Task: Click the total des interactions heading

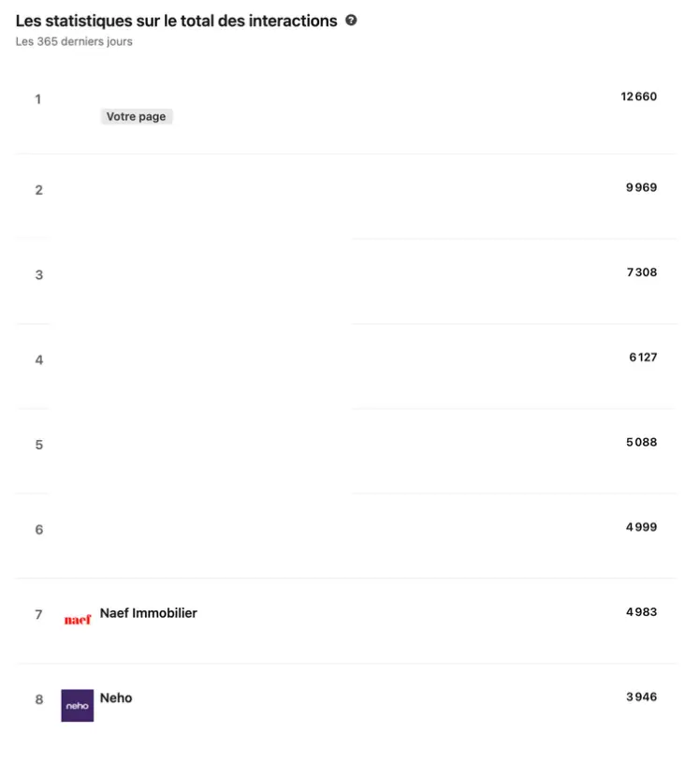Action: [176, 21]
